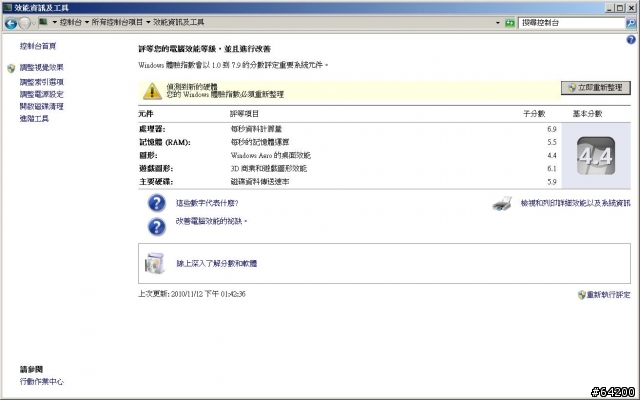
Task: Click the 搜尋控制台 search field
Action: point(571,23)
